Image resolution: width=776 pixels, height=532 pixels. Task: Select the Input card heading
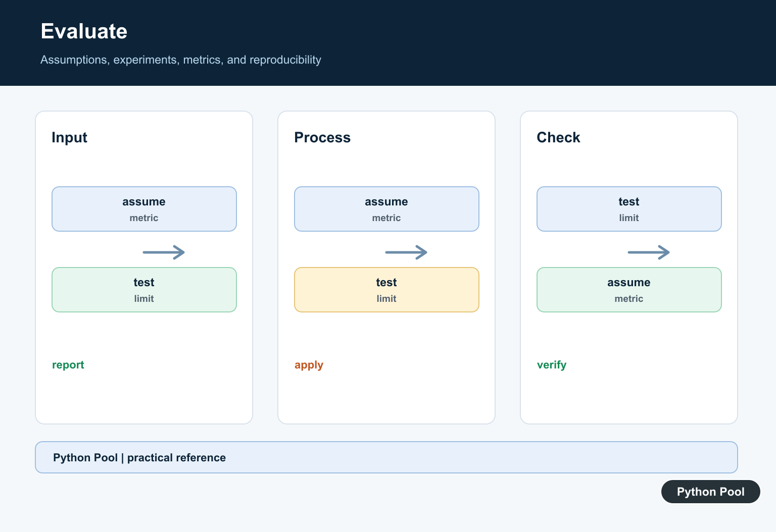[69, 137]
